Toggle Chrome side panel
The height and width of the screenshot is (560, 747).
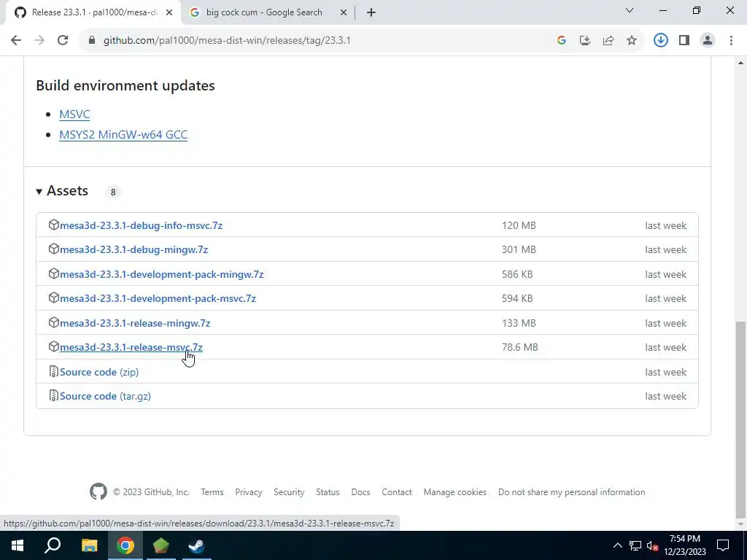[x=684, y=41]
